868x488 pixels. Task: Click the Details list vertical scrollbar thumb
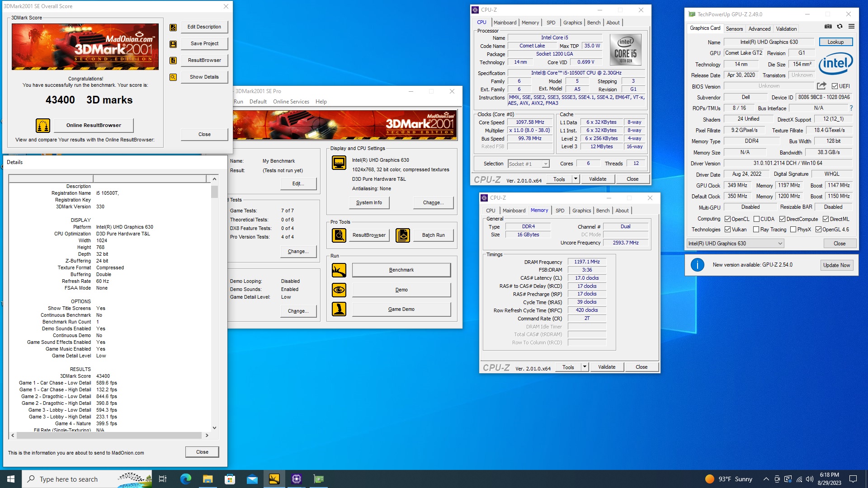click(214, 192)
